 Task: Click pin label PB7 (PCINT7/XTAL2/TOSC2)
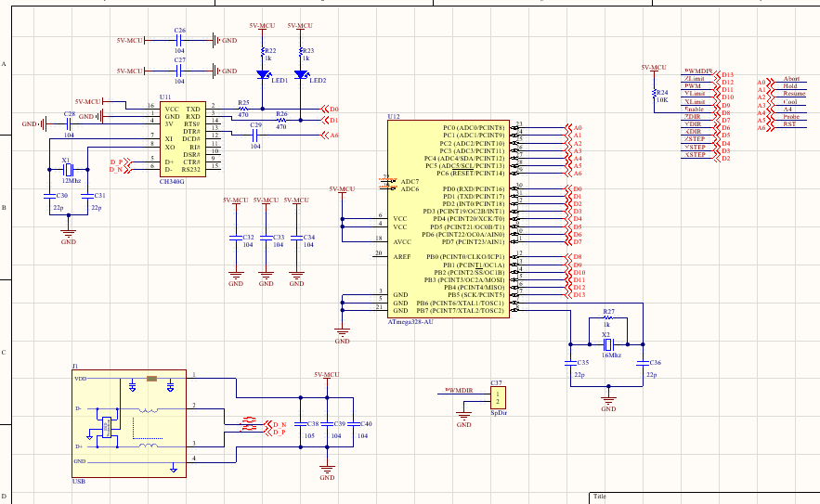[x=461, y=311]
